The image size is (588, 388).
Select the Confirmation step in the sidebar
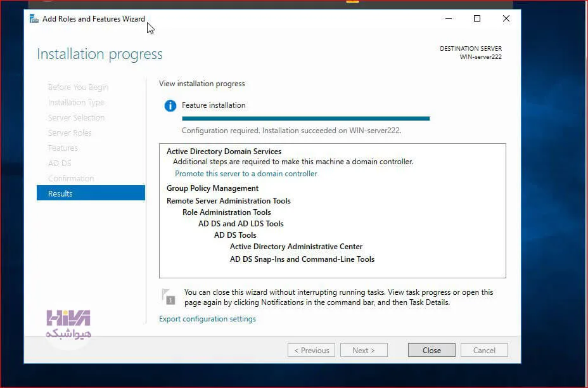[x=71, y=179]
